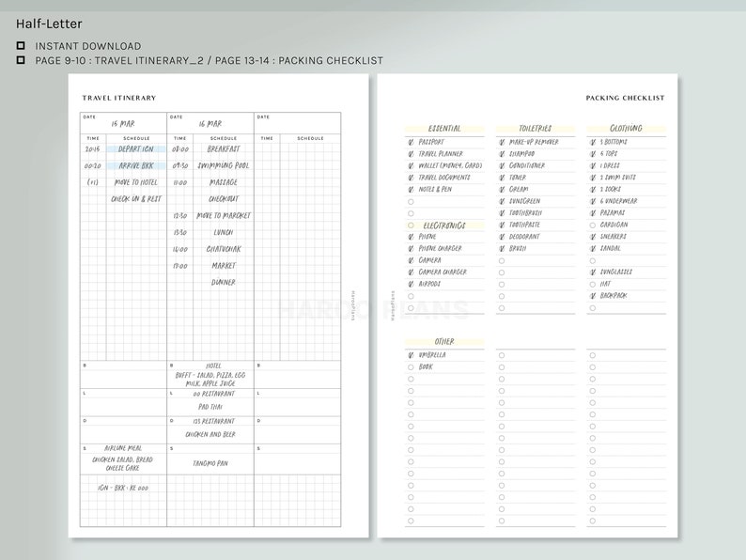The height and width of the screenshot is (560, 746).
Task: Click the blue highlighted Departicn entry
Action: click(136, 148)
